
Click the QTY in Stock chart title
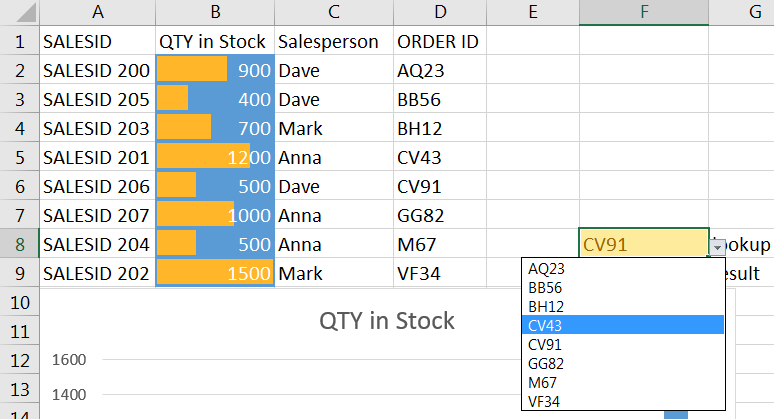(x=386, y=321)
